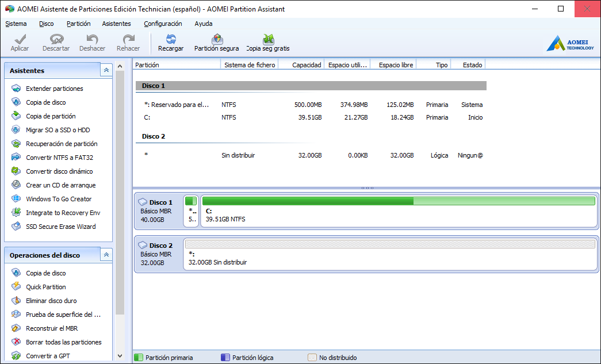Sort by Capacidad column header
This screenshot has width=601, height=364.
(x=301, y=65)
